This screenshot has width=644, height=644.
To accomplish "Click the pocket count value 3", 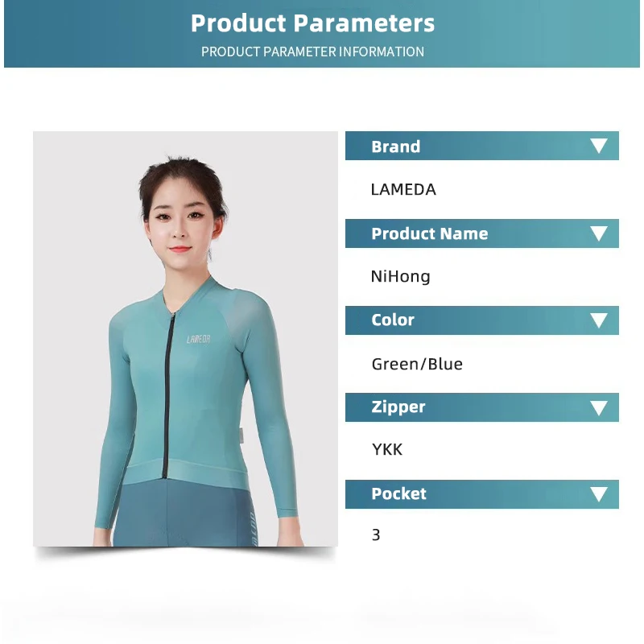I will (376, 535).
